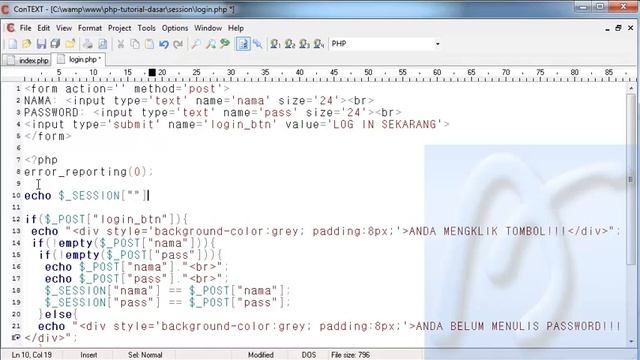Viewport: 640px width, 360px height.
Task: Click the line number 11 in the gutter
Action: click(16, 207)
